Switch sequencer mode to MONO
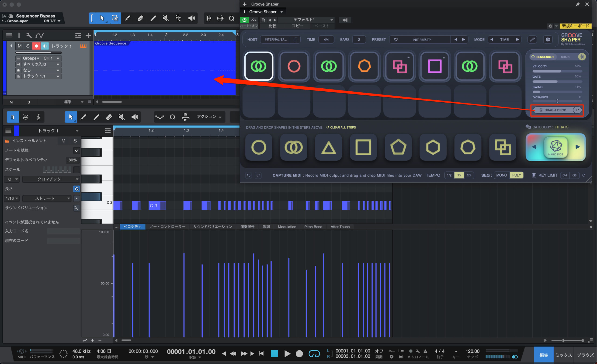This screenshot has width=597, height=364. (x=501, y=175)
